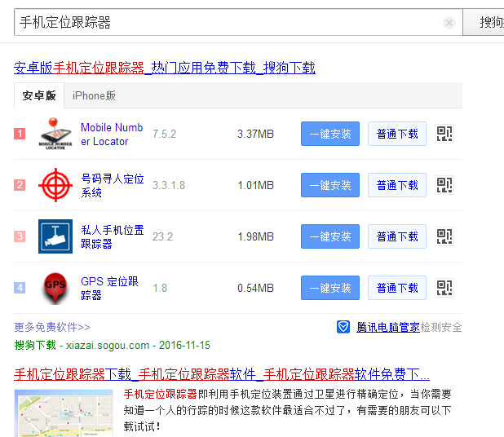Click 一键安装 for 私人手机位置跟踪器
504x437 pixels.
330,236
